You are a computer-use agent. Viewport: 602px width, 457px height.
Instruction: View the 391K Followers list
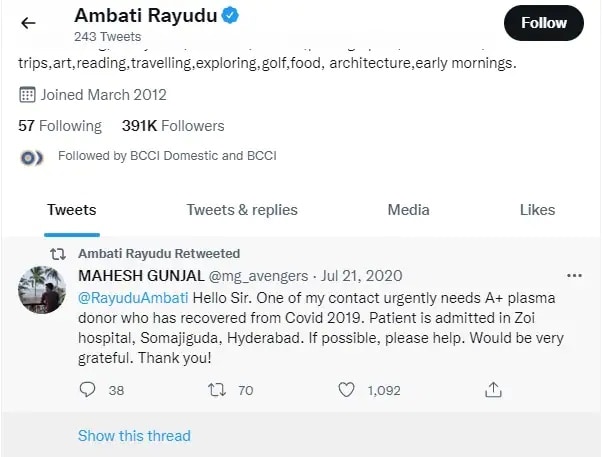click(x=173, y=126)
